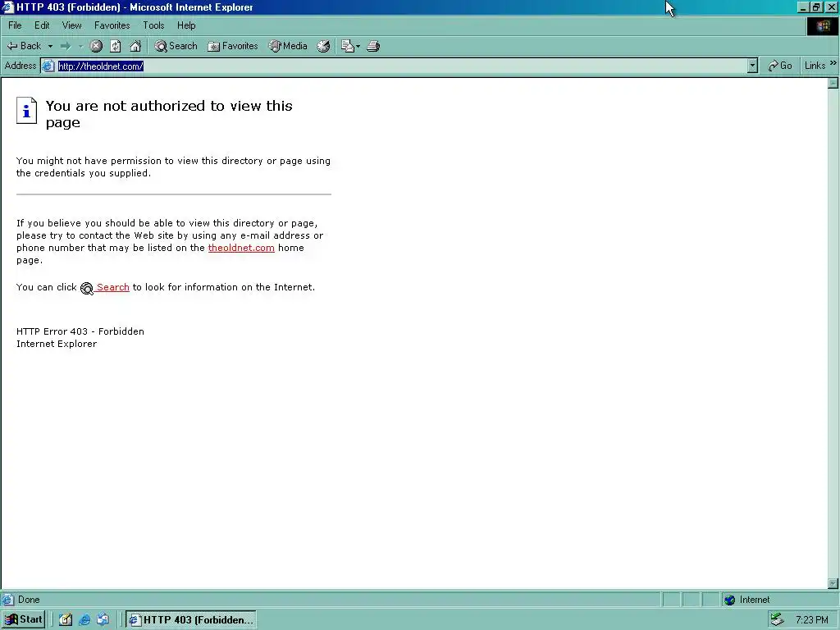Open the Search toolbar button
Screen dimensions: 840x630
(176, 46)
